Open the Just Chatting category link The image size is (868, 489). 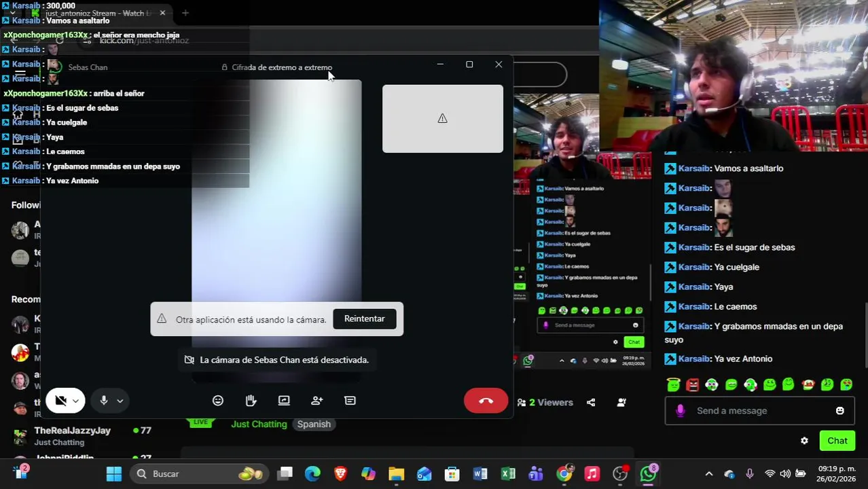tap(259, 424)
